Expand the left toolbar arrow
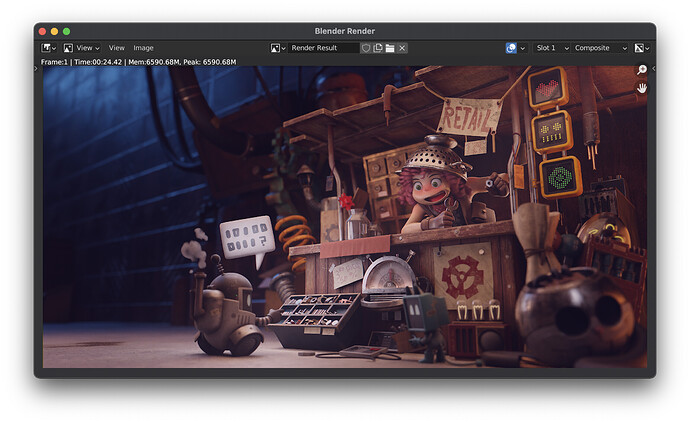The image size is (690, 422). tap(36, 68)
